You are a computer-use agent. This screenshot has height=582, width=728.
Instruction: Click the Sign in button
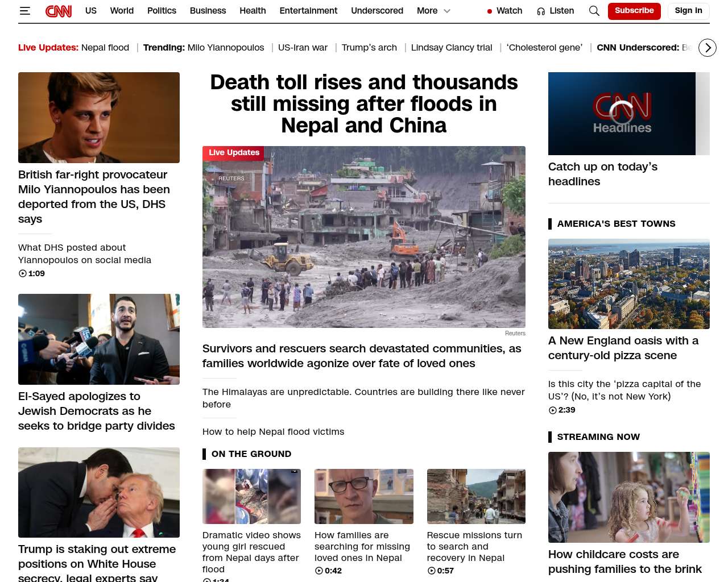pyautogui.click(x=688, y=11)
